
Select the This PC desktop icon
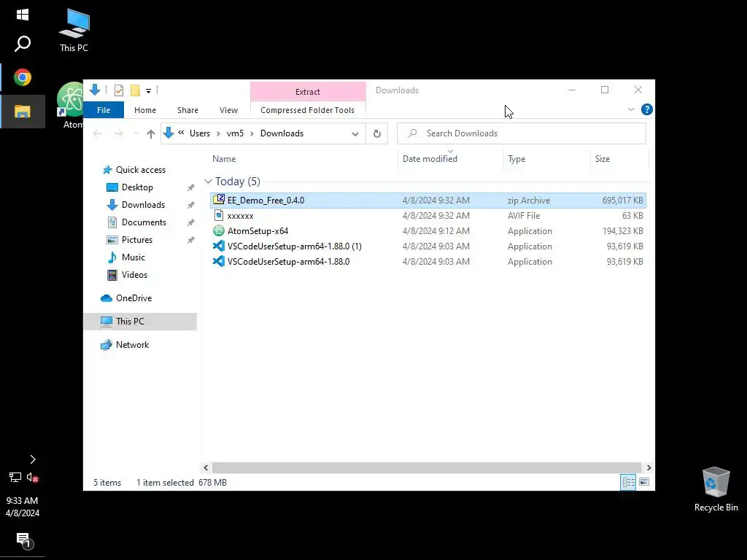(x=74, y=30)
